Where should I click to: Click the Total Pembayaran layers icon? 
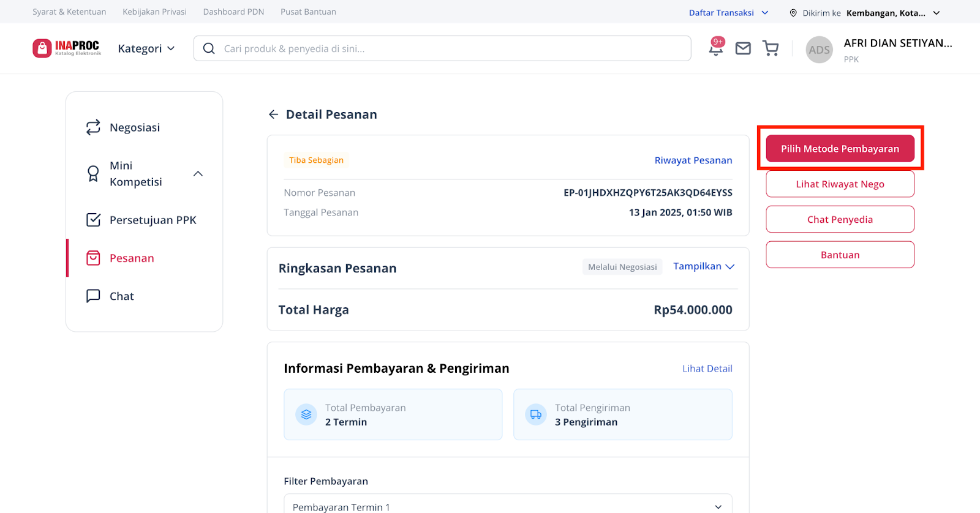click(306, 414)
